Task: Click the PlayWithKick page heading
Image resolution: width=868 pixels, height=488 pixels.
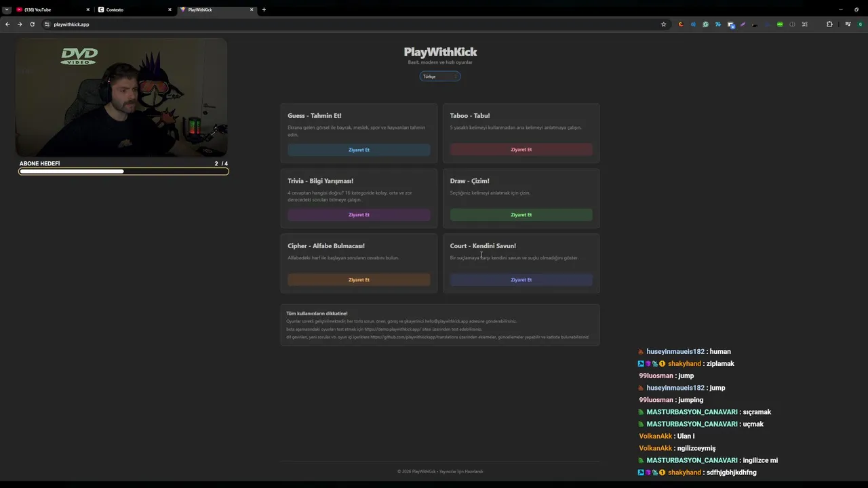Action: (x=440, y=52)
